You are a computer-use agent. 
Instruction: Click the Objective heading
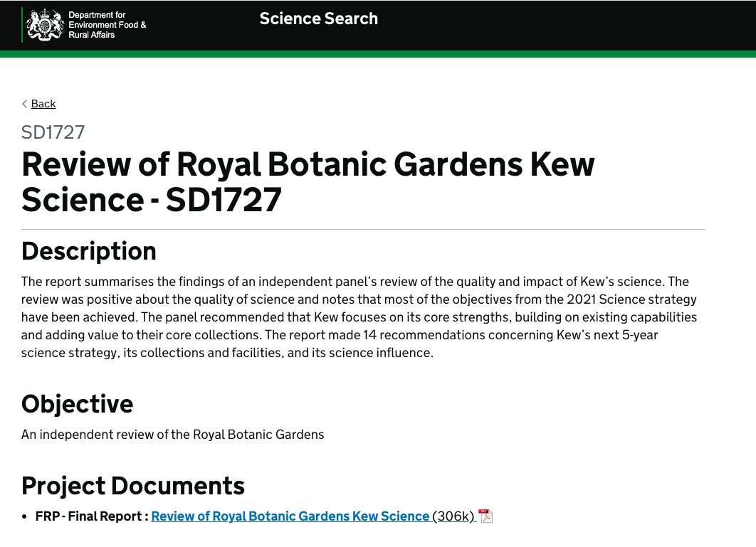pyautogui.click(x=77, y=404)
